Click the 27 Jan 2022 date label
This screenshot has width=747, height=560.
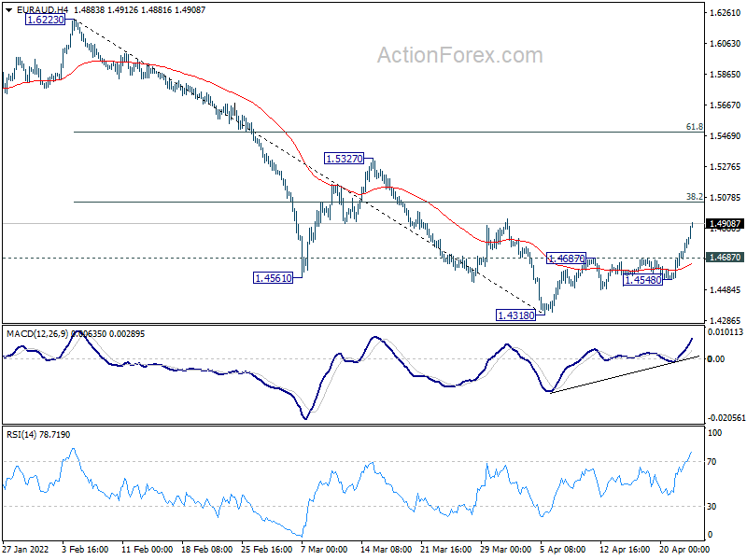tap(26, 549)
